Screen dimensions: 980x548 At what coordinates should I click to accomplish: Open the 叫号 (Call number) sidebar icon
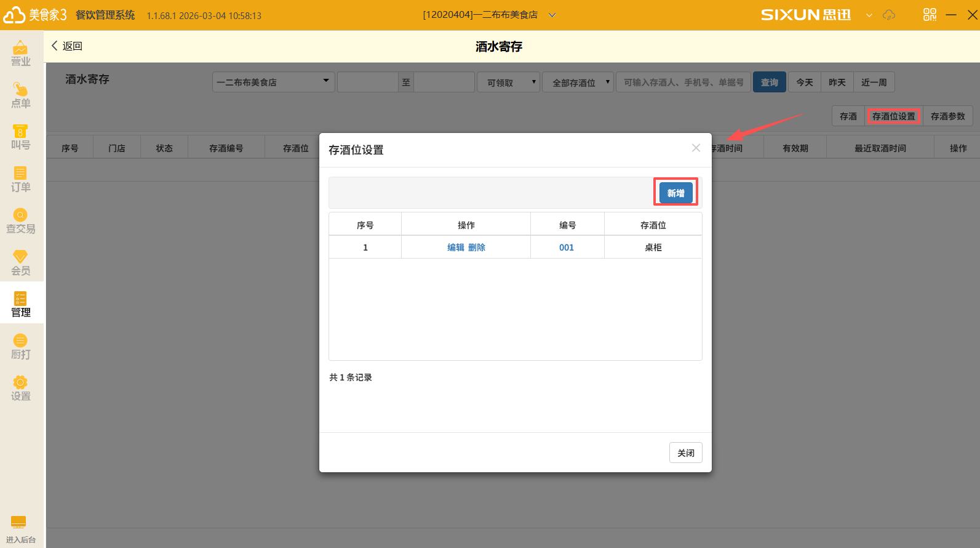coord(20,137)
